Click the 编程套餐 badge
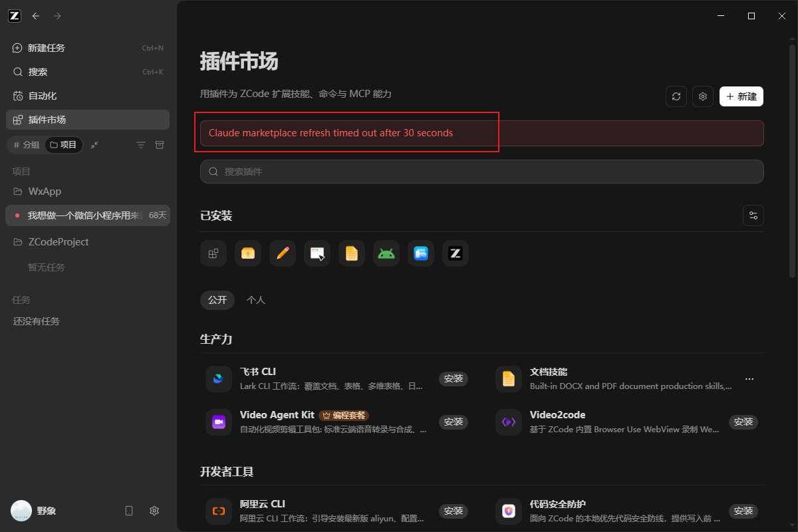The height and width of the screenshot is (532, 798). 344,415
